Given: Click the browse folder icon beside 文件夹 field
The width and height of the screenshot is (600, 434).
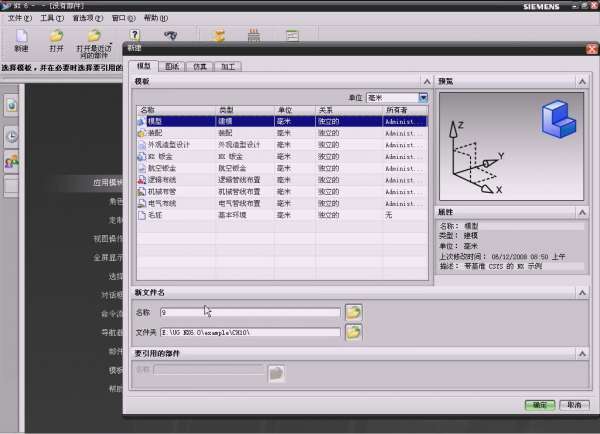Looking at the screenshot, I should (x=353, y=332).
